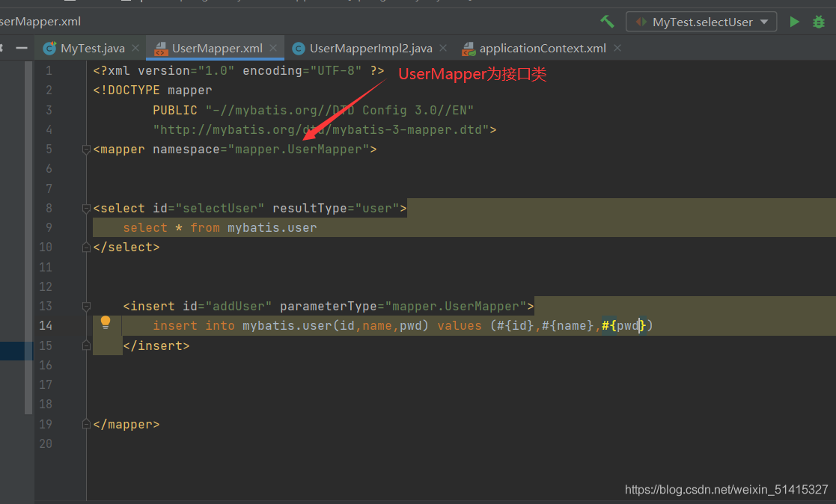This screenshot has height=504, width=836.
Task: Click line number 20 in the gutter
Action: coord(46,443)
